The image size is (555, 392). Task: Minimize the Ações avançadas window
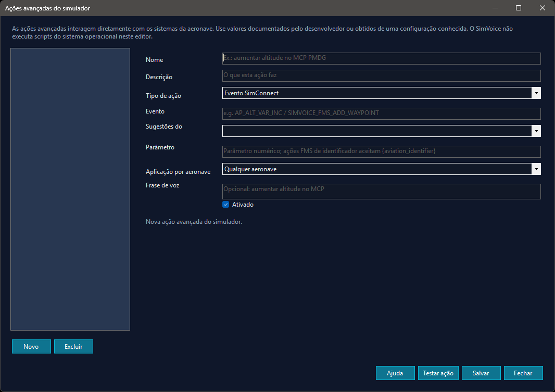coord(495,8)
